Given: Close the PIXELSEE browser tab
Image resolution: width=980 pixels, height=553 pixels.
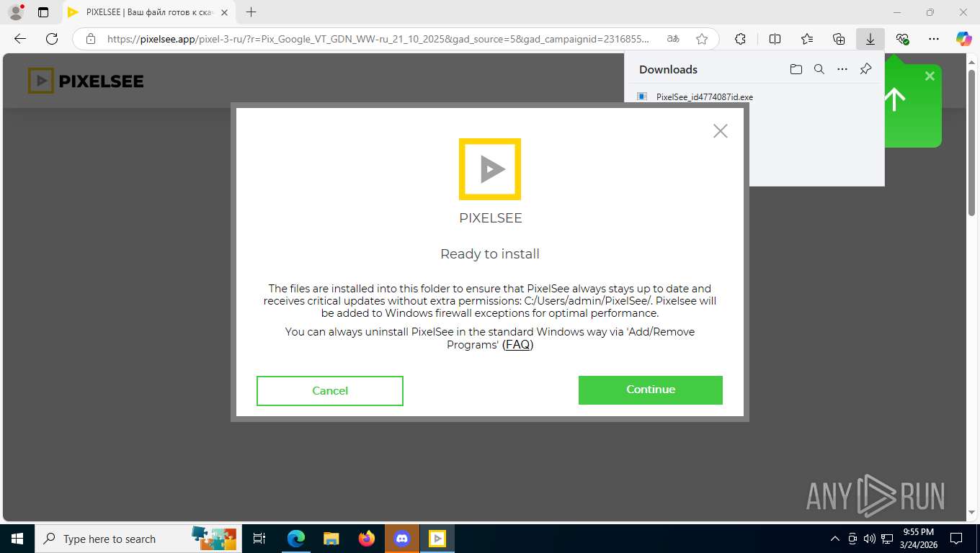Looking at the screenshot, I should (225, 12).
